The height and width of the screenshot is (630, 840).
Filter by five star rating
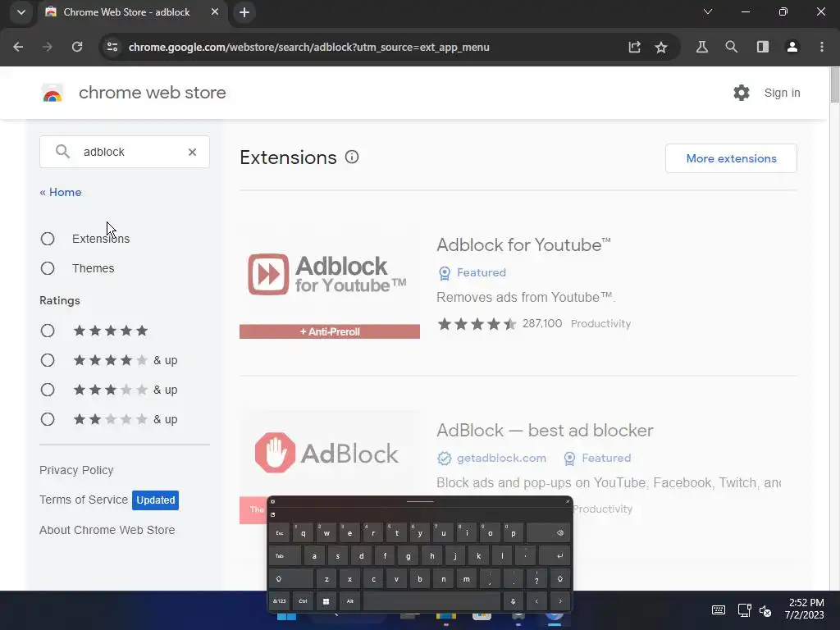pyautogui.click(x=48, y=331)
